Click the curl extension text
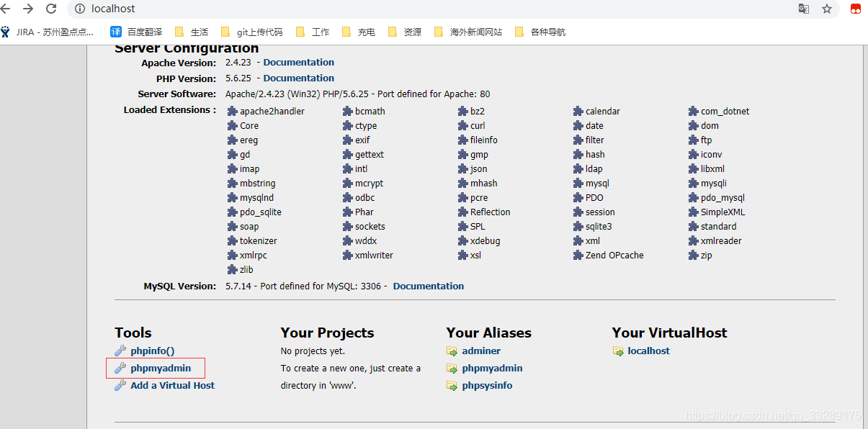Image resolution: width=868 pixels, height=429 pixels. tap(478, 126)
